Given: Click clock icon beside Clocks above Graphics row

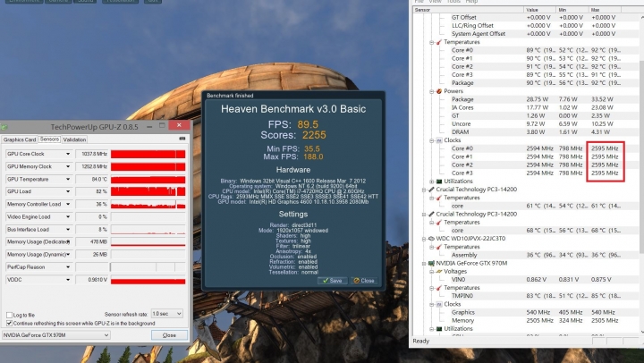Looking at the screenshot, I should pyautogui.click(x=439, y=304).
